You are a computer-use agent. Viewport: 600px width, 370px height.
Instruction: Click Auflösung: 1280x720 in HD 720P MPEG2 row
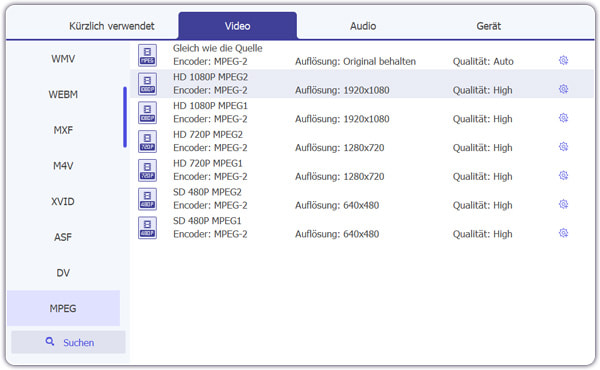339,148
